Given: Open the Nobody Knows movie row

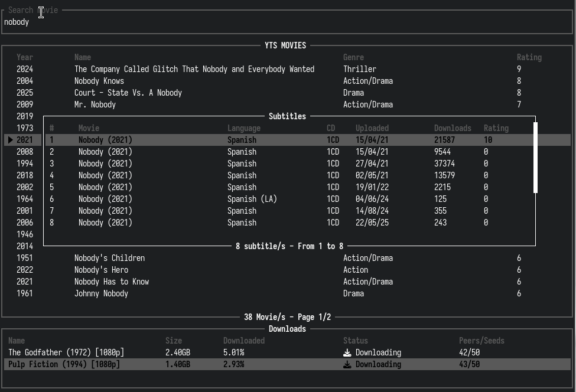Looking at the screenshot, I should (99, 81).
